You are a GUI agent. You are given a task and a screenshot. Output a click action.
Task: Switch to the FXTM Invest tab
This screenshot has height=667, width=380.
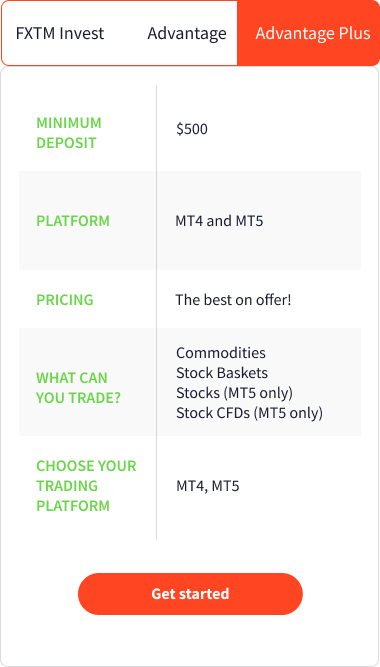(60, 33)
